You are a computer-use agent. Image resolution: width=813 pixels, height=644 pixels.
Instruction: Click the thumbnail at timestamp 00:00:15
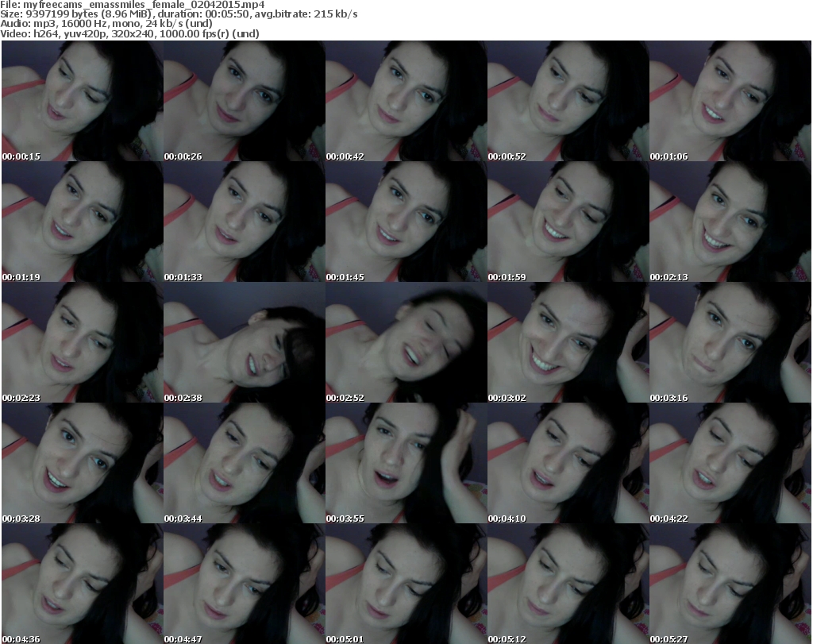point(82,101)
